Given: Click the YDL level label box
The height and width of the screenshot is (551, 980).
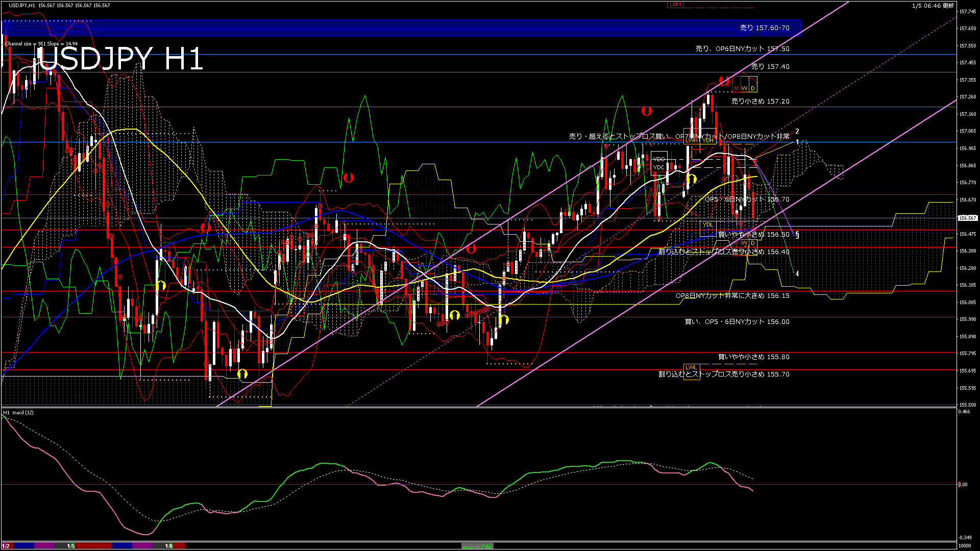Looking at the screenshot, I should coord(707,224).
